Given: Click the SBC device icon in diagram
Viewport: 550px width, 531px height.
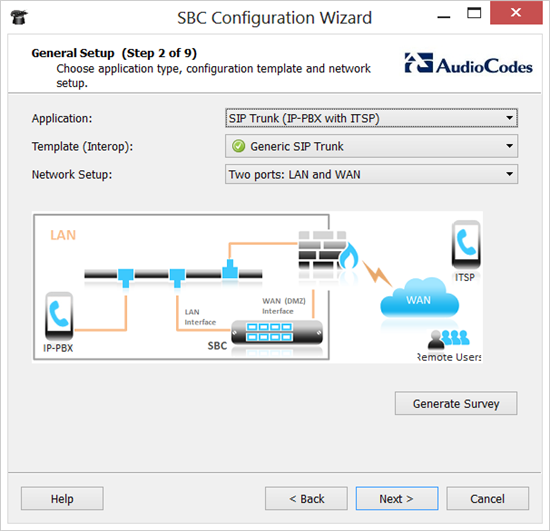Looking at the screenshot, I should tap(277, 332).
